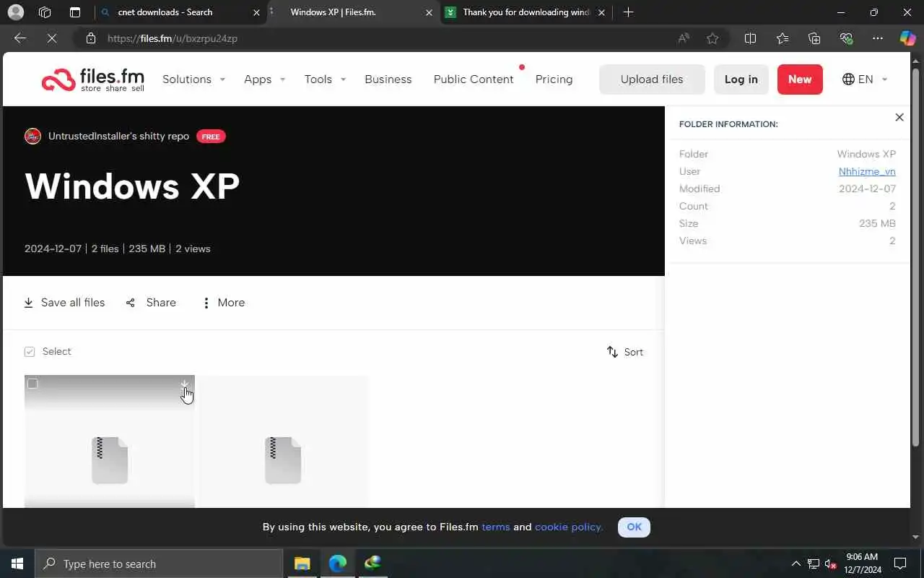Click the red New button
924x578 pixels.
click(x=800, y=79)
